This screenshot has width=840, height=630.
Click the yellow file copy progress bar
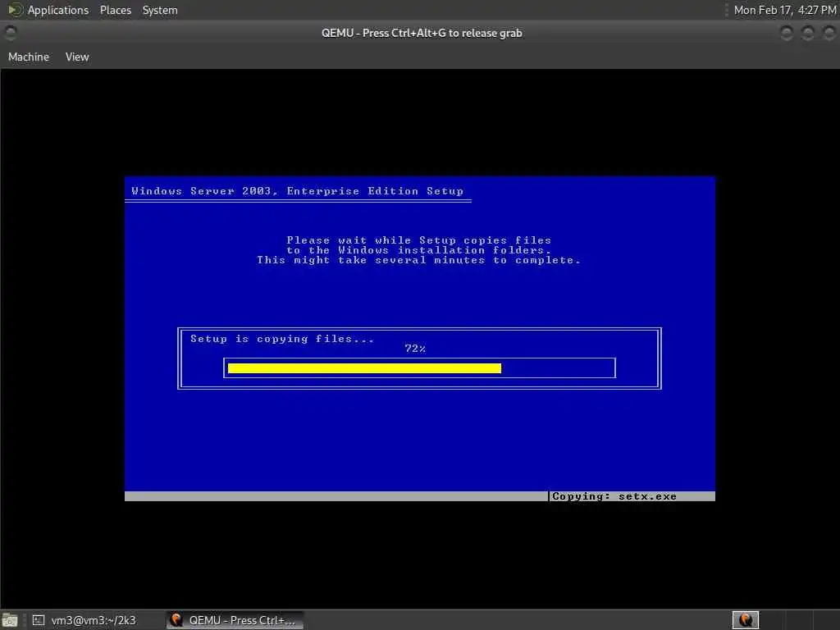click(x=364, y=368)
